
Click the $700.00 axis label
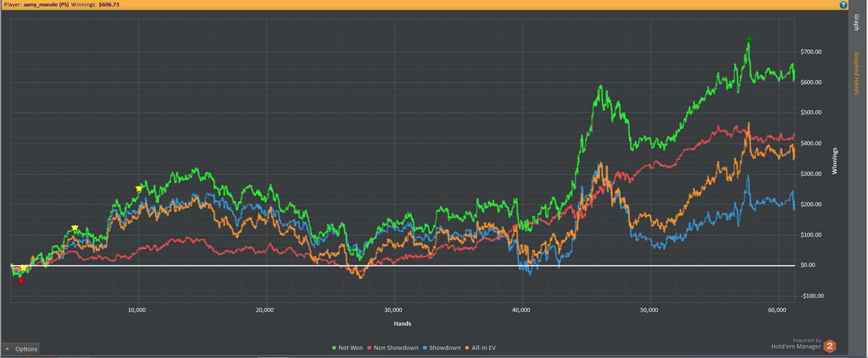point(811,52)
